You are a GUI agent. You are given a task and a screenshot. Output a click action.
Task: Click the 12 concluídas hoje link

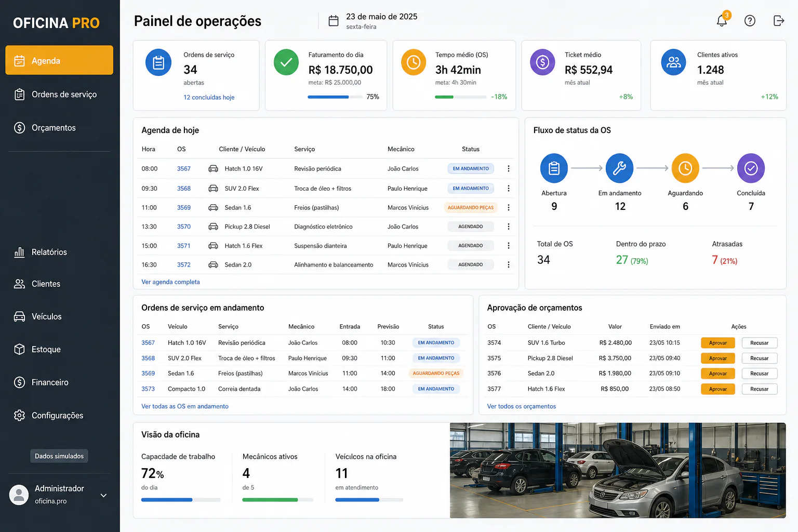click(x=209, y=97)
